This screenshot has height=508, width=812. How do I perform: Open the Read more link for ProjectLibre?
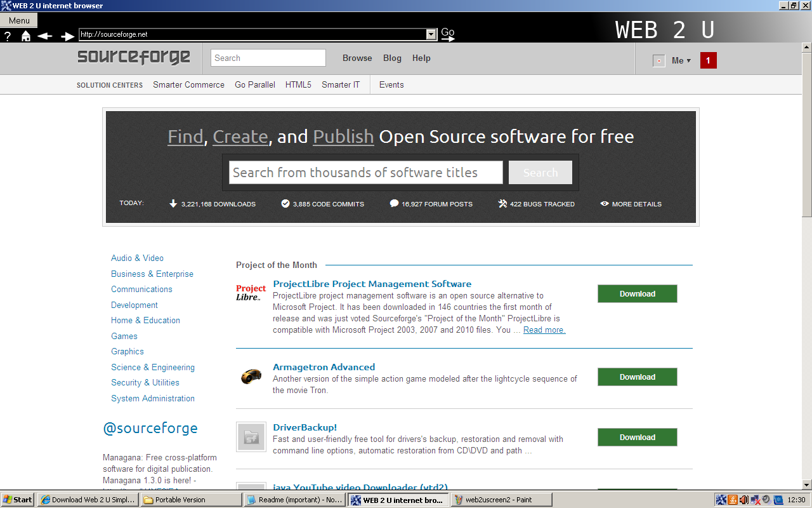coord(544,330)
